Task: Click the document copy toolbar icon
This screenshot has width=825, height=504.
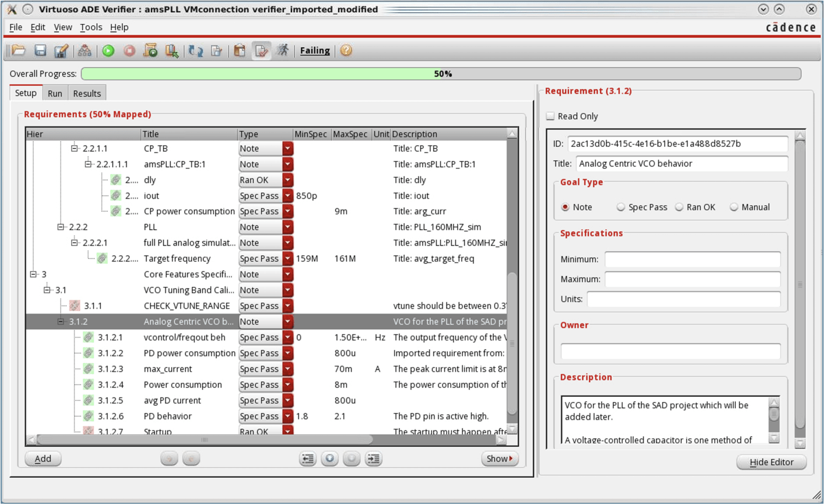Action: point(216,51)
